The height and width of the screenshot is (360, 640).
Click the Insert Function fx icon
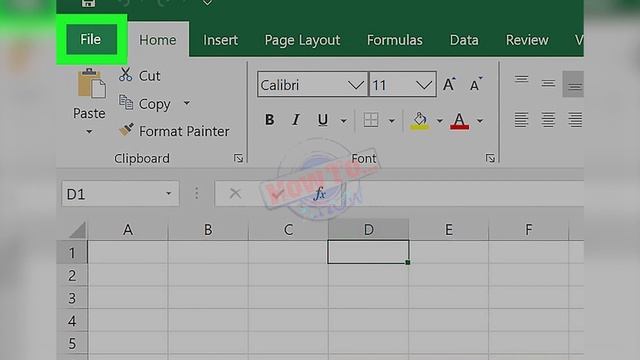(320, 193)
